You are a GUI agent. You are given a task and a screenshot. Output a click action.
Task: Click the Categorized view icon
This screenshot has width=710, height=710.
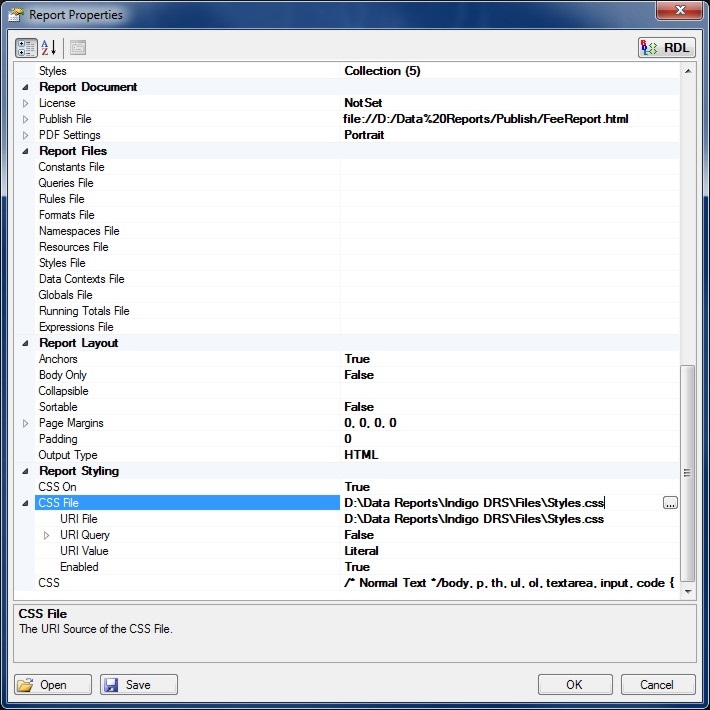coord(27,47)
